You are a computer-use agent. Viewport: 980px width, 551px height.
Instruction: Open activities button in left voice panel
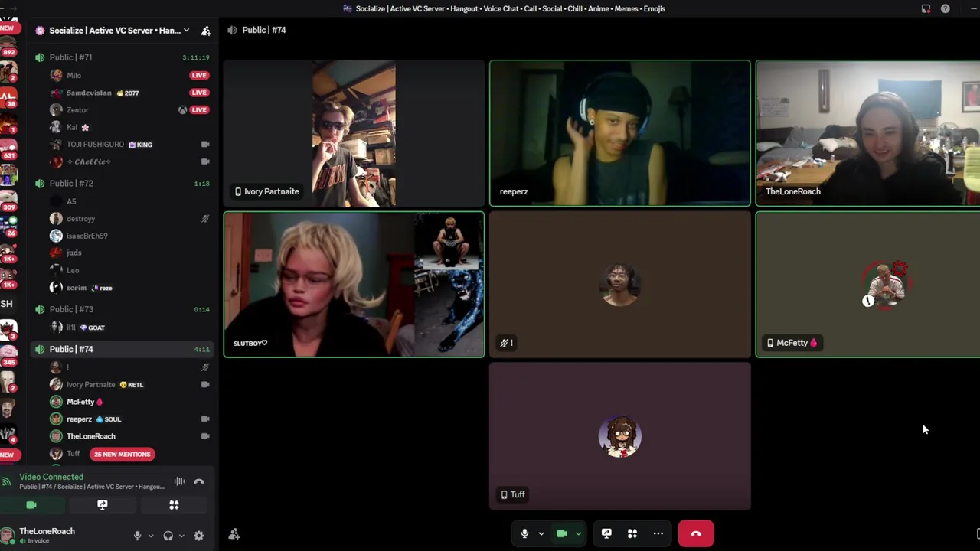point(174,505)
